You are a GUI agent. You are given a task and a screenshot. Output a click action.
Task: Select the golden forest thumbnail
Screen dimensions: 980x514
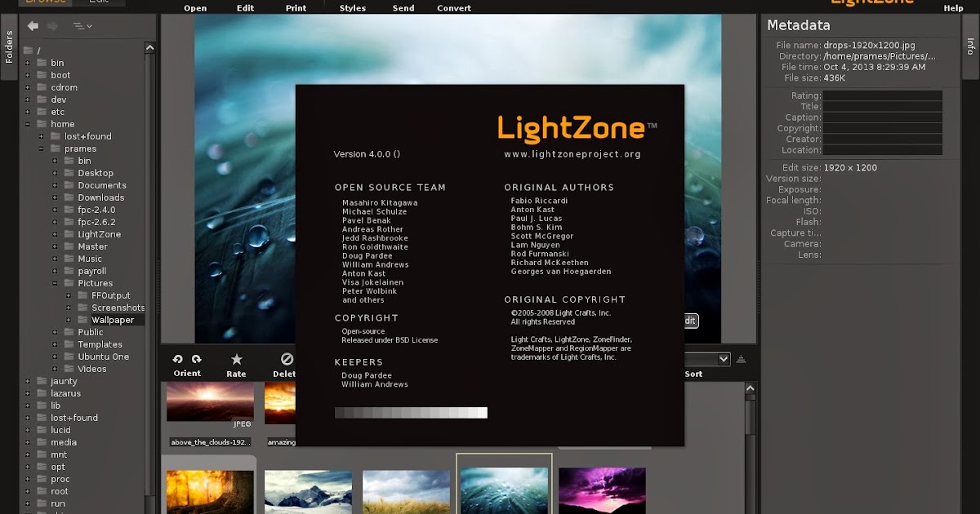tap(210, 490)
